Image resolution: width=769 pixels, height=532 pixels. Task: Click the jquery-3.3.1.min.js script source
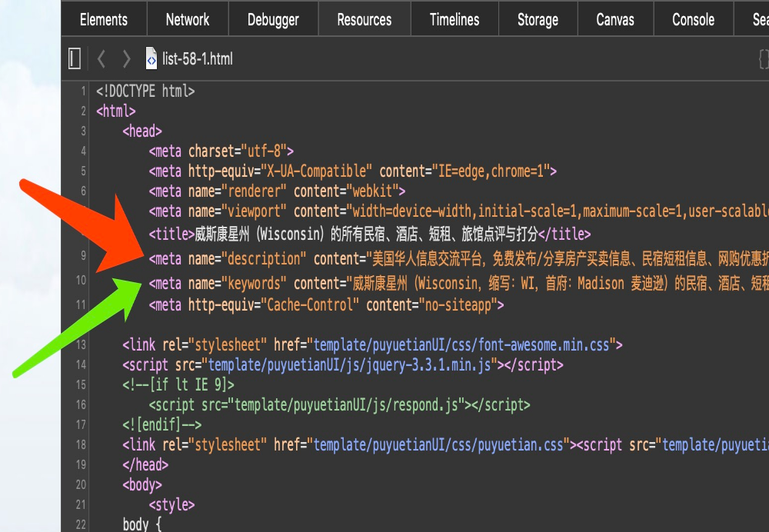[x=350, y=365]
